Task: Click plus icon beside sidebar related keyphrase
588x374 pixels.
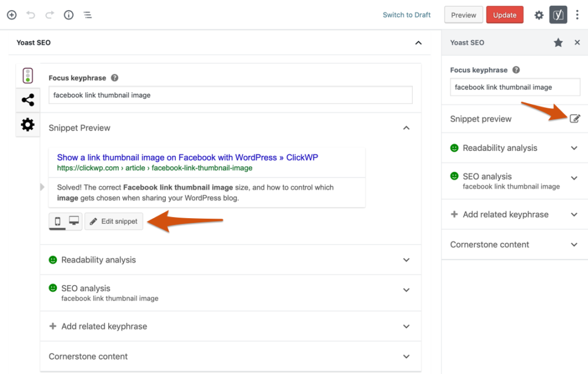Action: pos(454,214)
